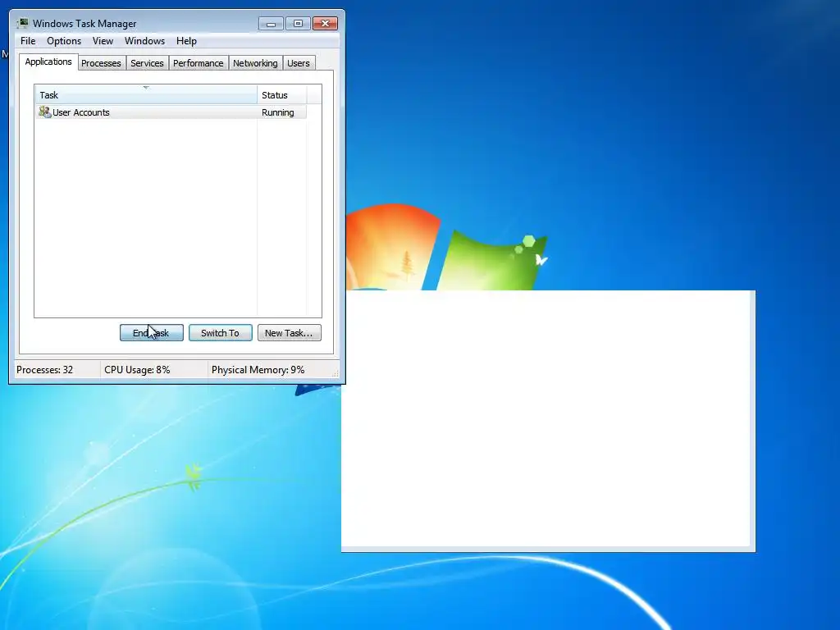Minimize the Windows Task Manager window
The height and width of the screenshot is (630, 840).
click(x=271, y=24)
